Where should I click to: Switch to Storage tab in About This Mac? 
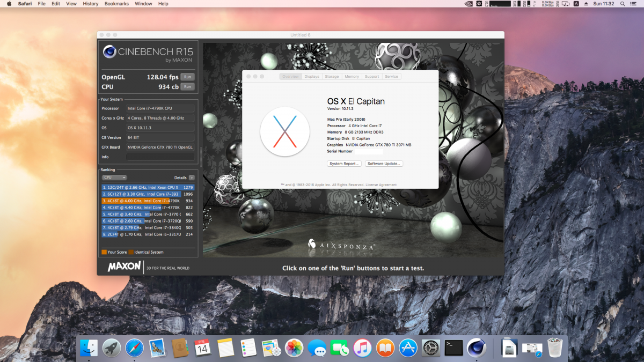[x=332, y=77]
